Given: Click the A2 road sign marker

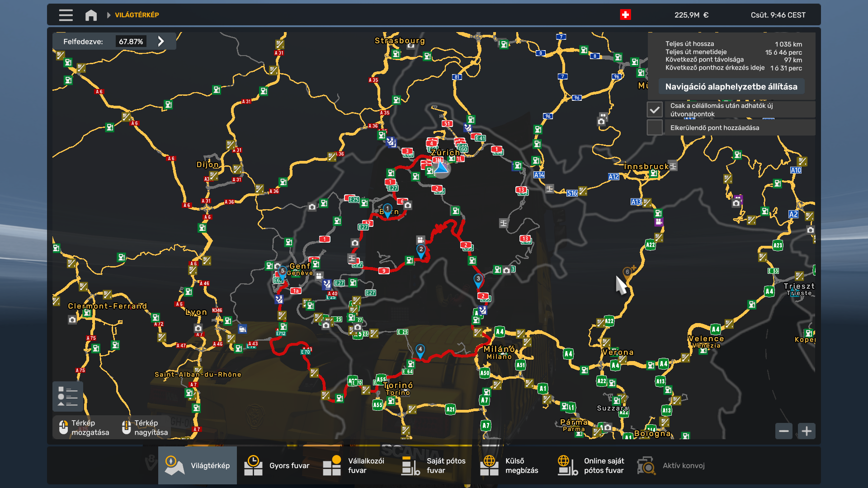Looking at the screenshot, I should pos(793,214).
